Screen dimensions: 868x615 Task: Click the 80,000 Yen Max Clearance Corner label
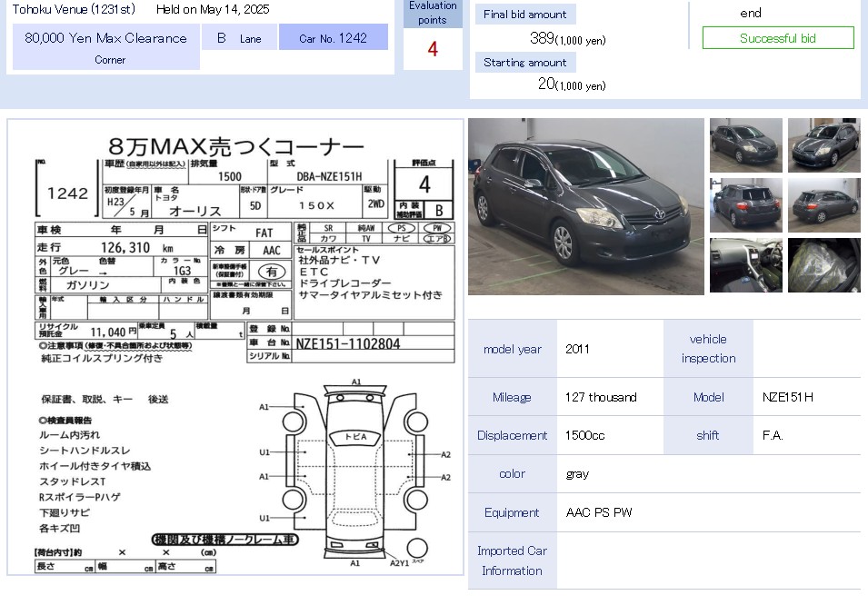pyautogui.click(x=105, y=47)
